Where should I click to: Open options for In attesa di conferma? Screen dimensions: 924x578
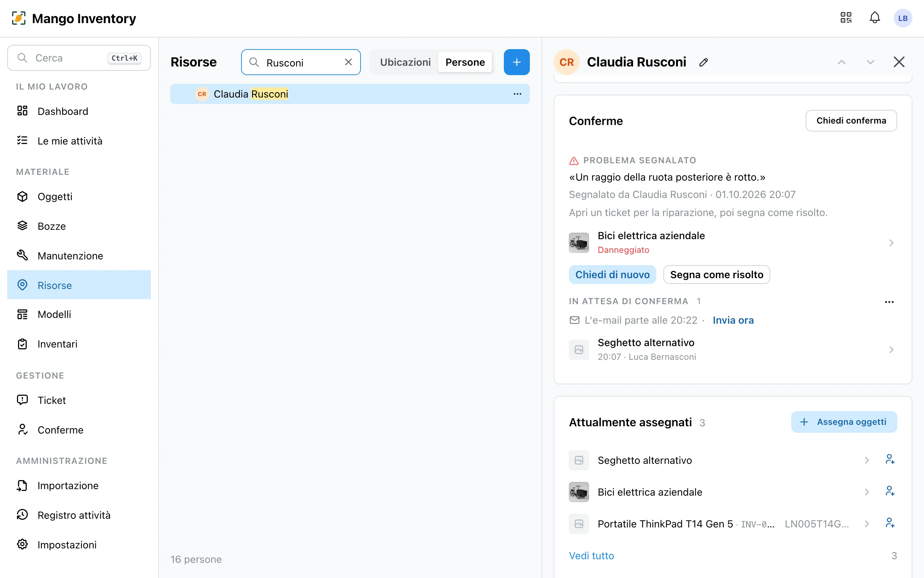coord(889,302)
